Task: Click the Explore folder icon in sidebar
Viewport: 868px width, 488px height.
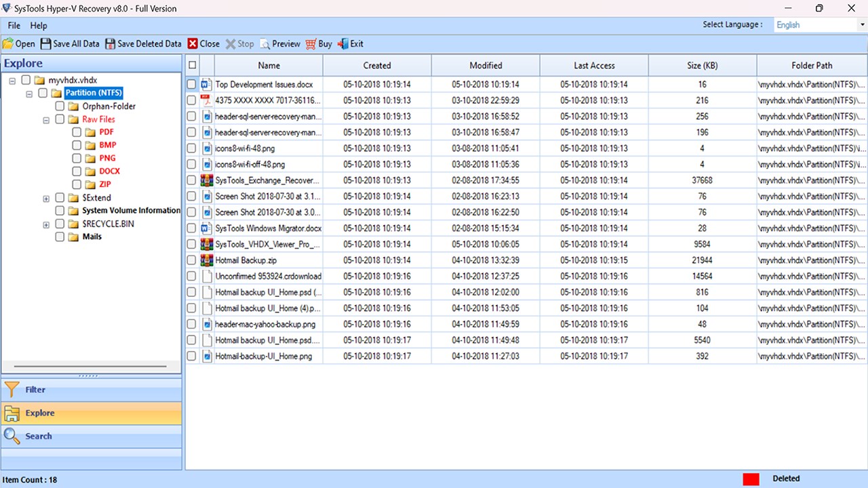Action: [12, 413]
